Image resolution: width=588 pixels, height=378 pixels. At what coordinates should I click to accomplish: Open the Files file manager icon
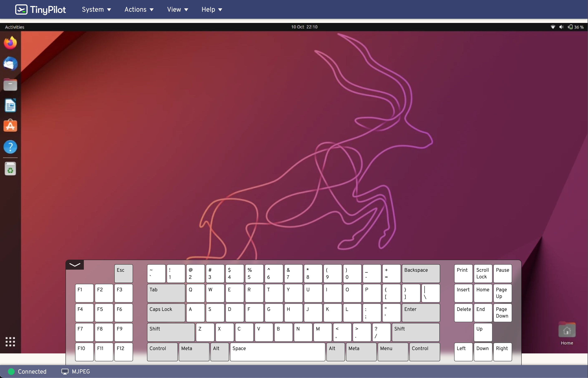point(10,84)
